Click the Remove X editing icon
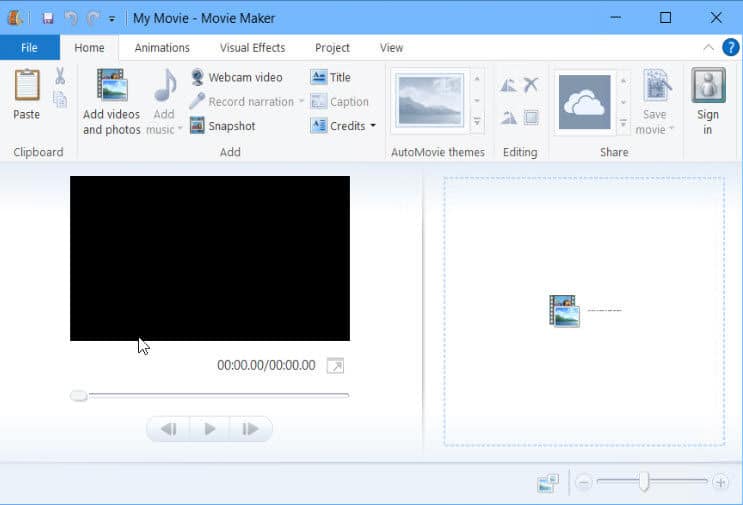The image size is (743, 505). [531, 85]
